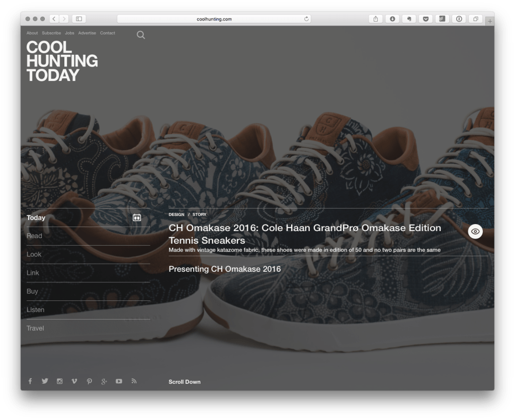
Task: Visit the Vimeo icon link
Action: (x=74, y=381)
